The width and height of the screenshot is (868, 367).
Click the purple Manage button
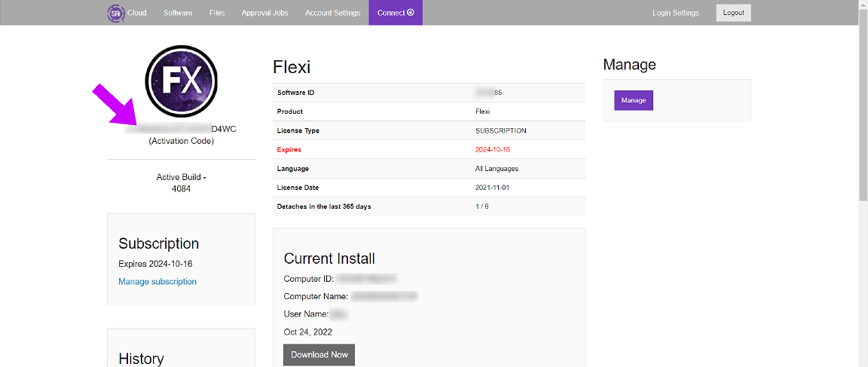pyautogui.click(x=633, y=100)
